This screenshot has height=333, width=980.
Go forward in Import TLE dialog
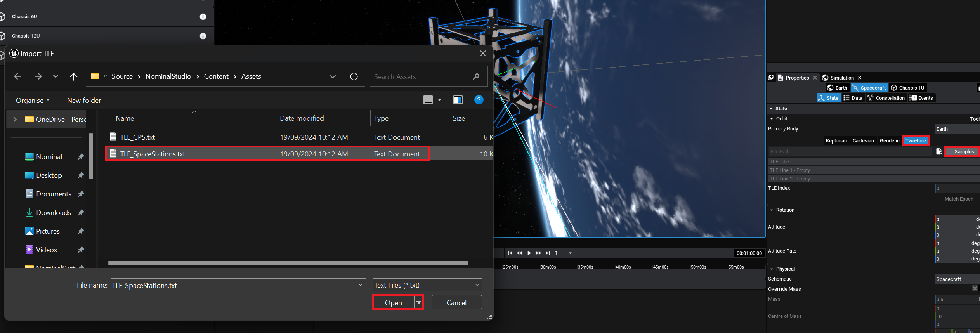(x=38, y=76)
